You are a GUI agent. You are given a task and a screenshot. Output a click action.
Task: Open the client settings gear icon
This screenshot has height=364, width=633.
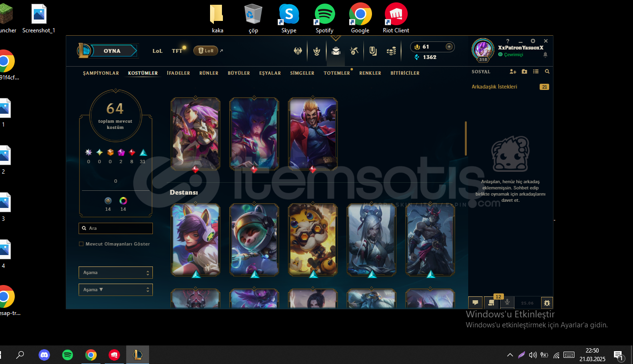(533, 41)
